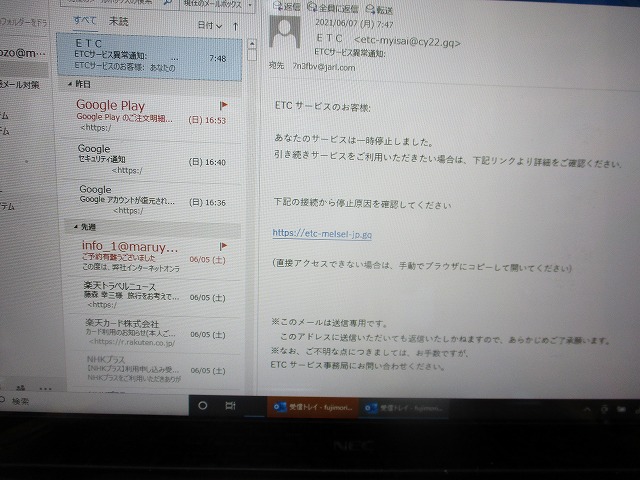
Task: Open Cortana circle icon in taskbar
Action: click(x=203, y=405)
